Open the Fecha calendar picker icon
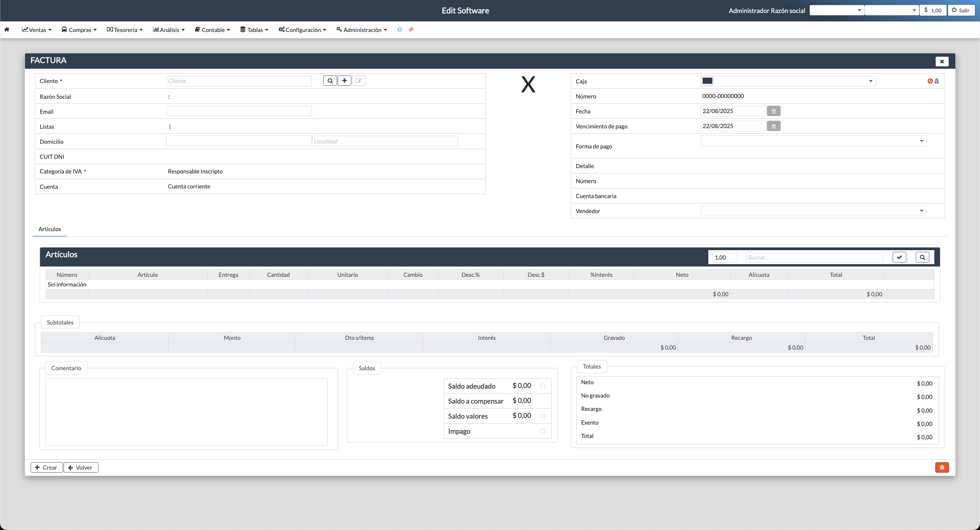 tap(773, 111)
